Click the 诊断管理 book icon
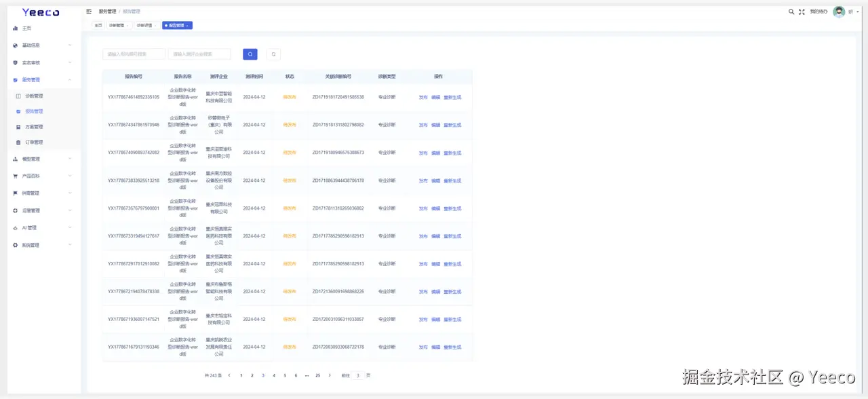The width and height of the screenshot is (868, 399). click(x=18, y=96)
